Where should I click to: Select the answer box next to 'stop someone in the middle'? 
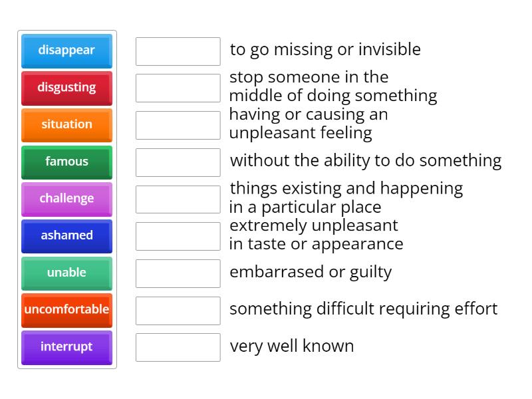177,86
